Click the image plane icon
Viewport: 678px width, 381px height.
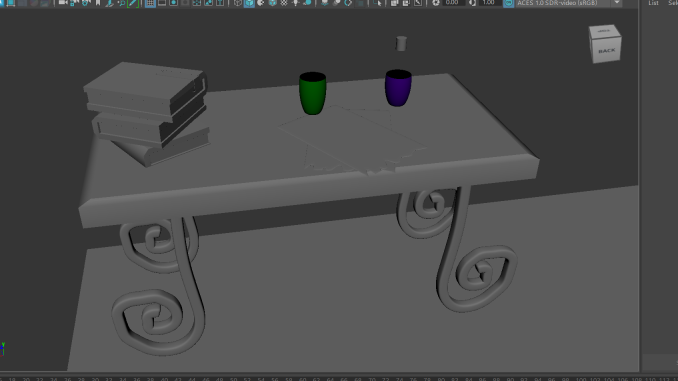[x=110, y=3]
